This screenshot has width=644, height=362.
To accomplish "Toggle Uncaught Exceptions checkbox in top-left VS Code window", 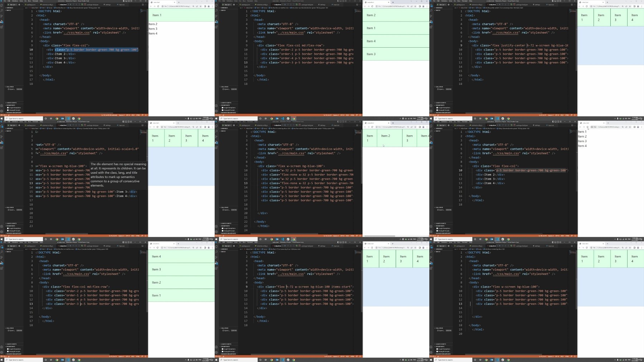I will pyautogui.click(x=8, y=110).
